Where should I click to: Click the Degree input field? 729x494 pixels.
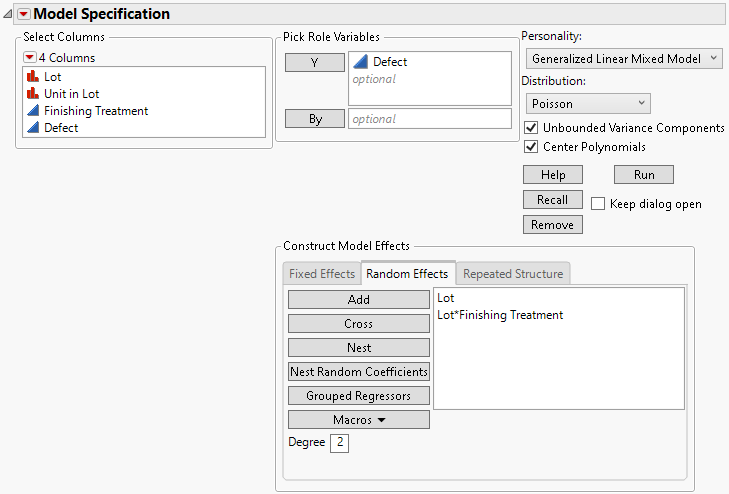339,442
